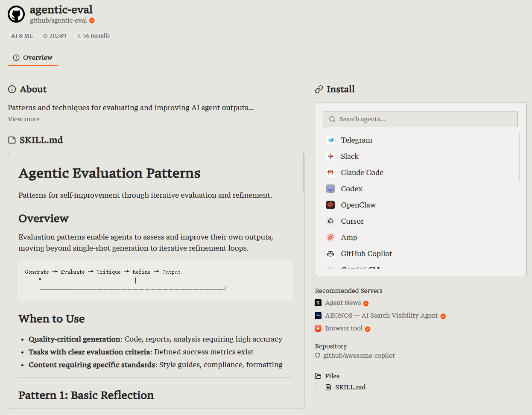This screenshot has width=532, height=415.
Task: Click the agent list scrollbar
Action: tap(519, 156)
